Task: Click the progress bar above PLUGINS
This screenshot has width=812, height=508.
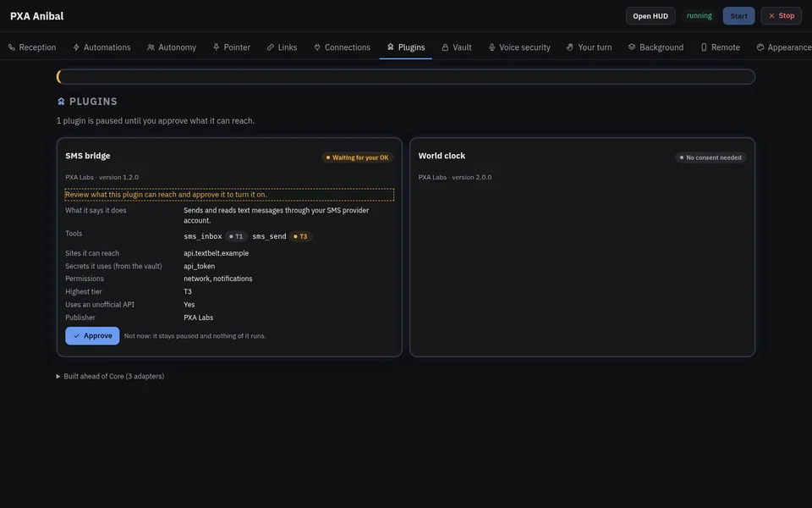Action: [405, 77]
